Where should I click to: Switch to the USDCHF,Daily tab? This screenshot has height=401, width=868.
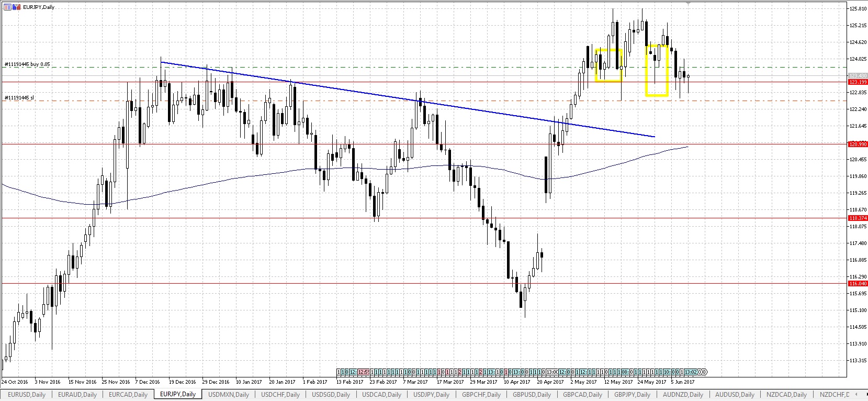tap(280, 395)
